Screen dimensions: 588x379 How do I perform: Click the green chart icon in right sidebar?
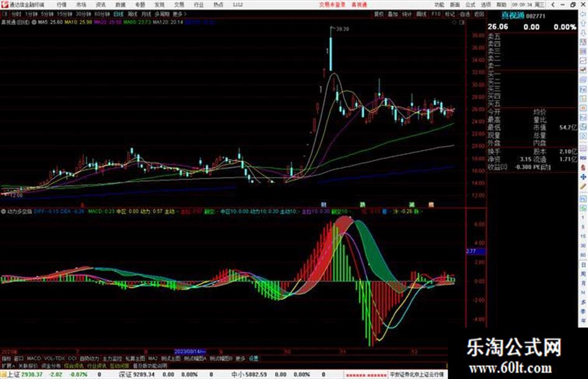[583, 207]
